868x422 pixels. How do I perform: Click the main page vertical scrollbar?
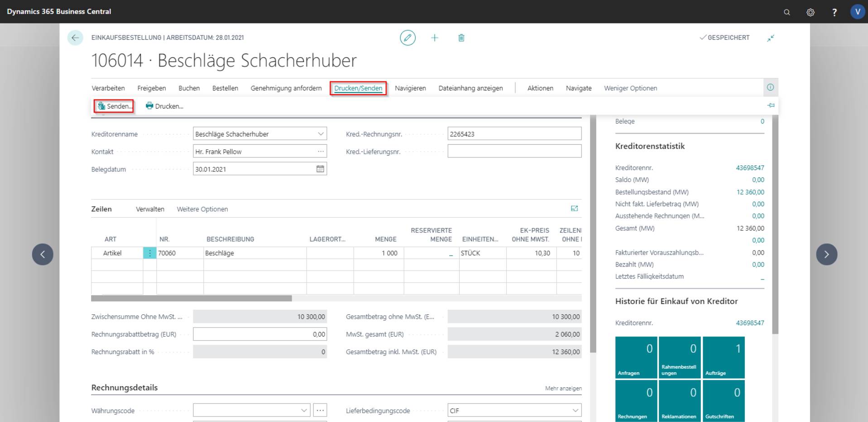tap(593, 233)
